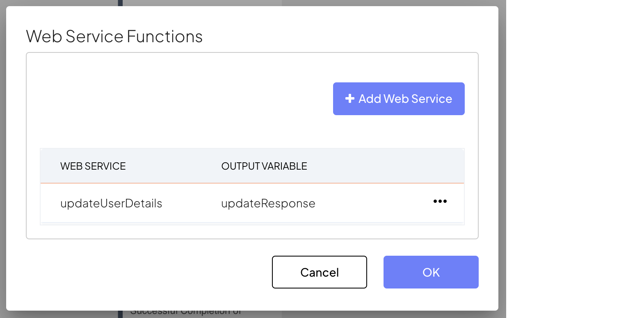This screenshot has height=318, width=644.
Task: Confirm the dialog with OK
Action: tap(431, 272)
